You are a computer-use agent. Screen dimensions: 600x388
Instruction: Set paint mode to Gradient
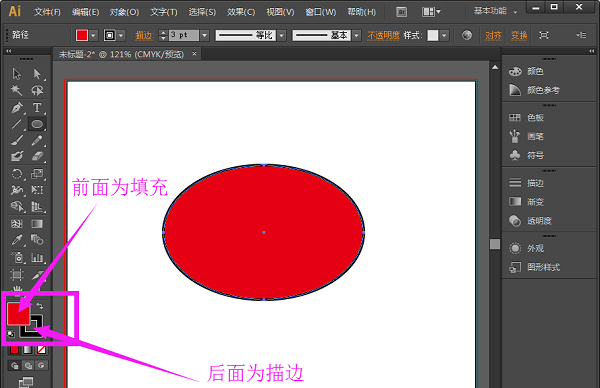pos(28,350)
